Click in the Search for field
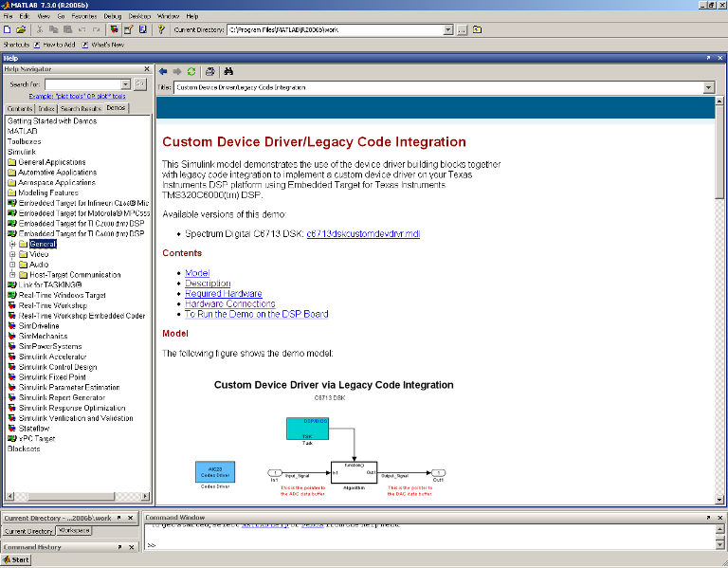 coord(83,84)
